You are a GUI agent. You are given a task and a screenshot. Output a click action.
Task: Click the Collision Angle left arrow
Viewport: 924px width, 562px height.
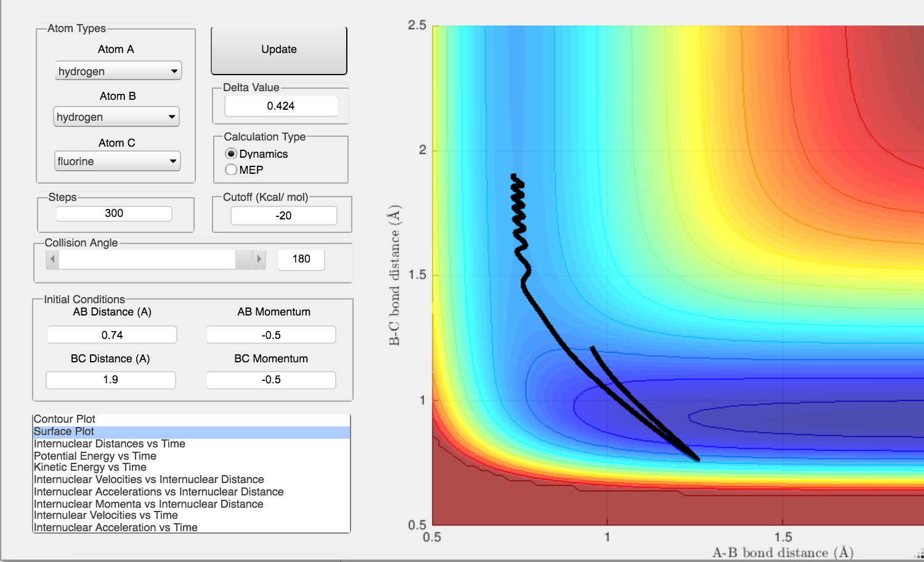click(x=53, y=259)
